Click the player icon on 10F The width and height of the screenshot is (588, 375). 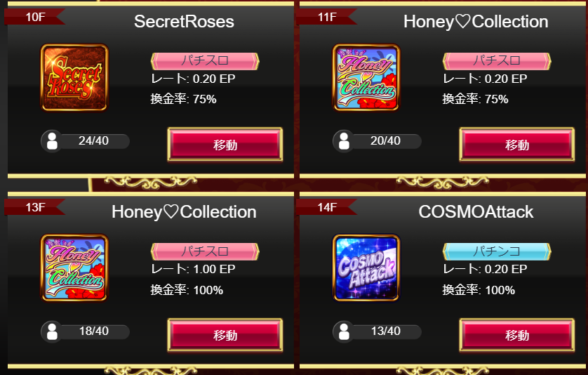pos(52,141)
